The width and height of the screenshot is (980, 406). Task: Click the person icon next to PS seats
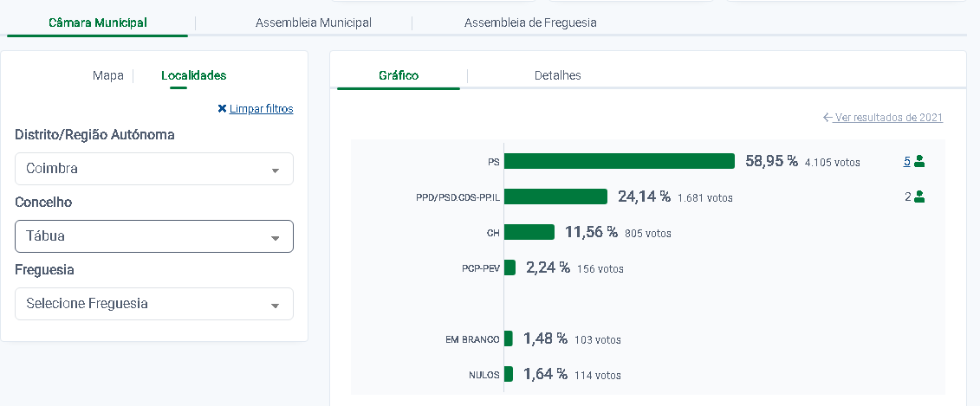(x=919, y=161)
